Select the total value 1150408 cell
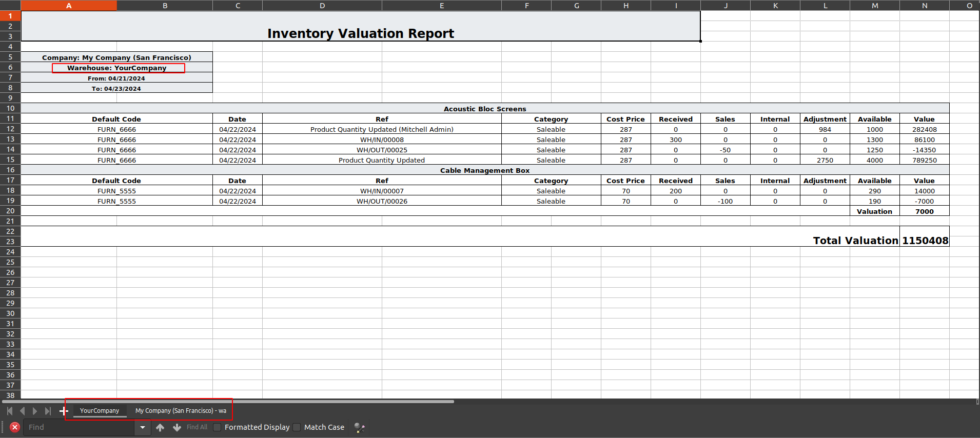 click(925, 236)
